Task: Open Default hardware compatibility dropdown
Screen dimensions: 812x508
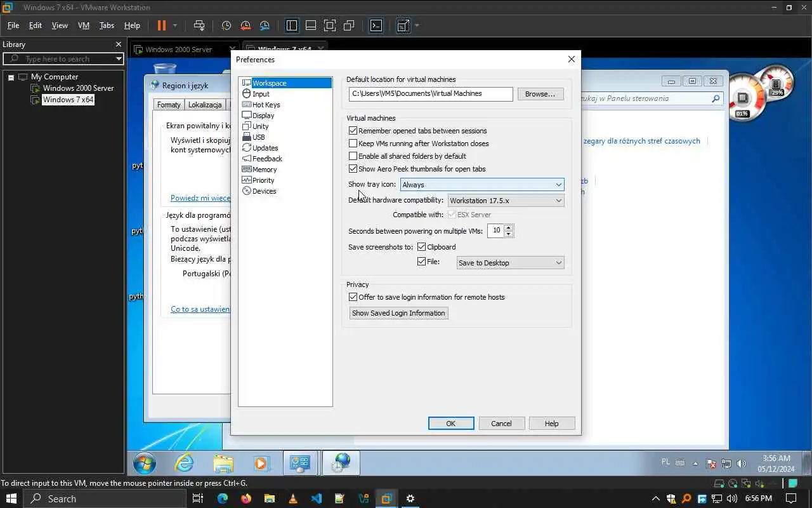Action: click(506, 201)
